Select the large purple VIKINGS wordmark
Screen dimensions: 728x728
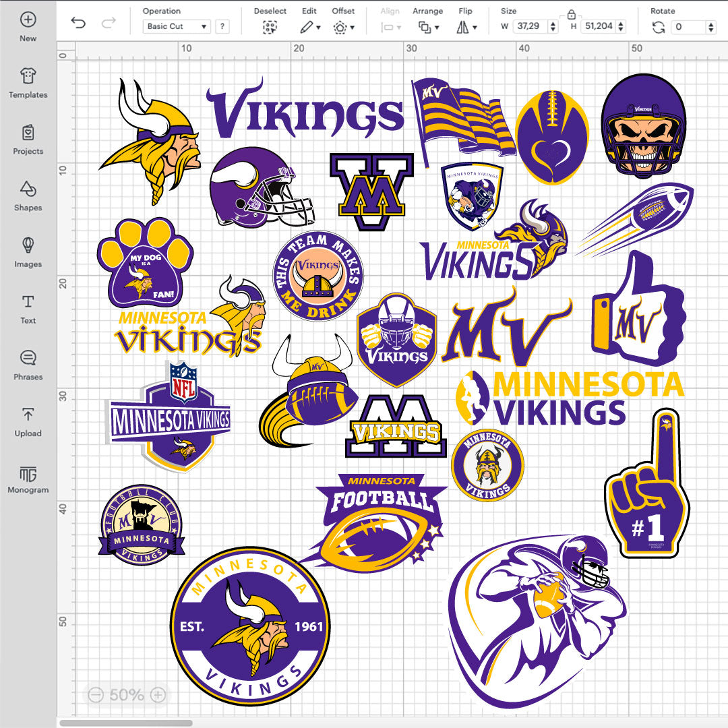coord(305,109)
